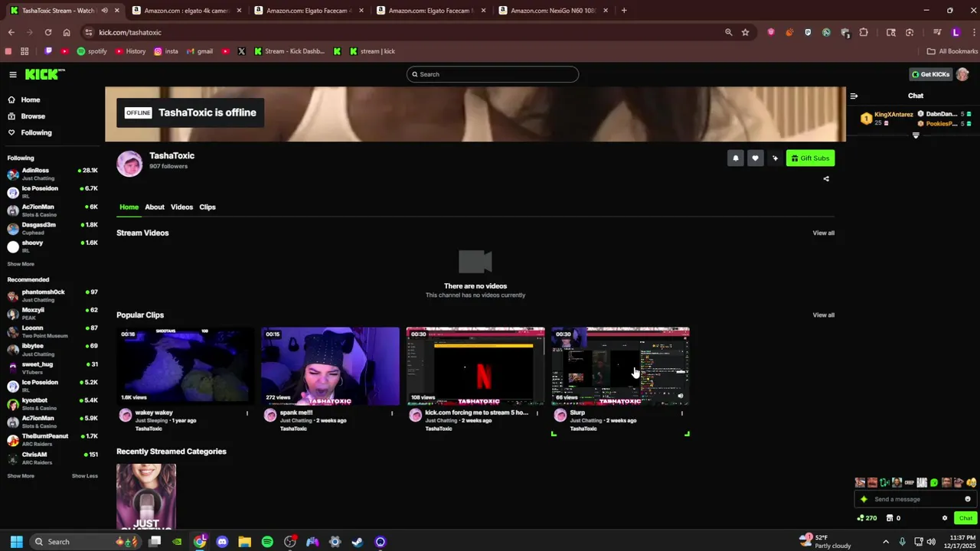The width and height of the screenshot is (980, 551).
Task: Select the BANG emote in chat
Action: 922,483
